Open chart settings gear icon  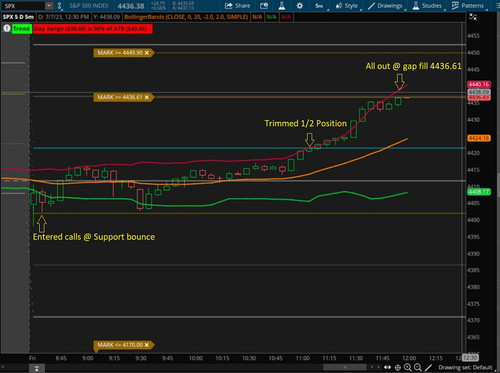coord(299,6)
